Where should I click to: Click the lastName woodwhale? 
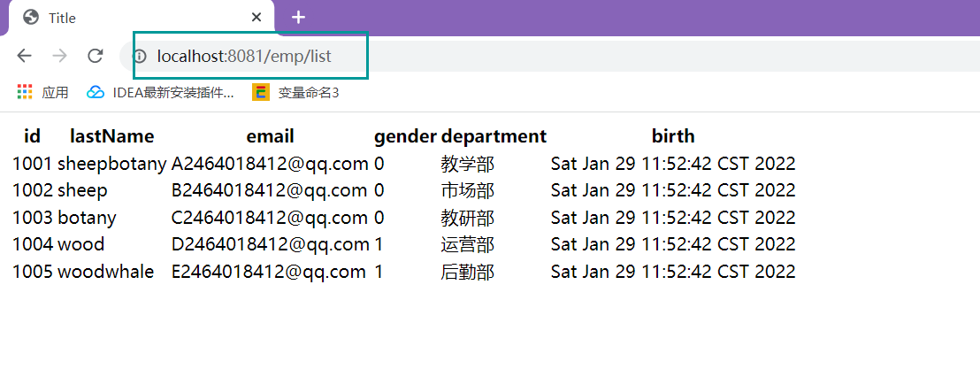(x=105, y=272)
